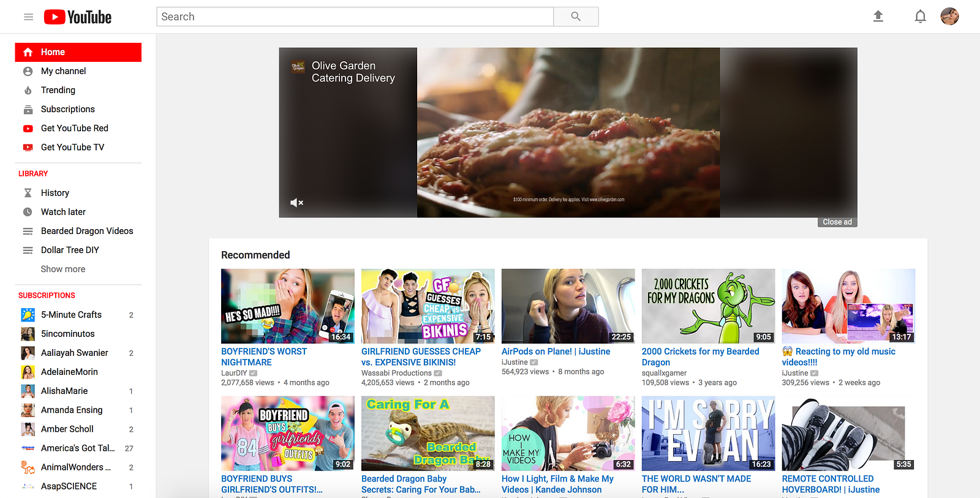
Task: Close the Olive Garden ad
Action: 837,222
